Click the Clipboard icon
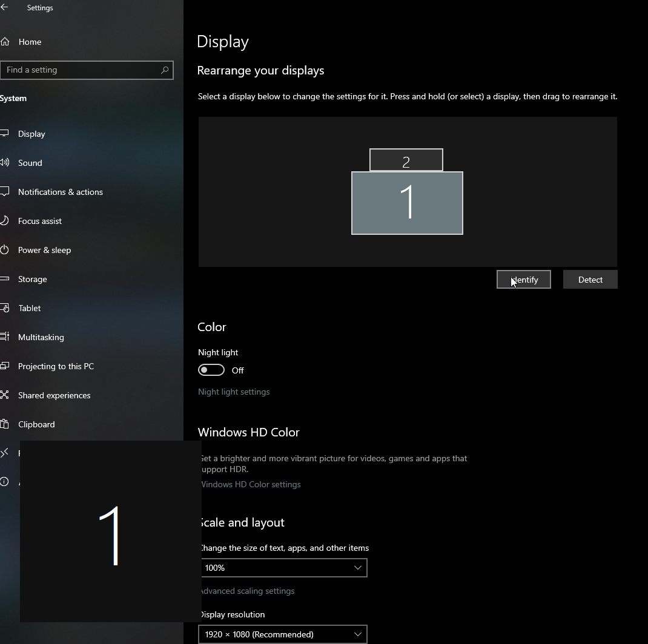Screen dimensions: 648x644 (x=4, y=424)
